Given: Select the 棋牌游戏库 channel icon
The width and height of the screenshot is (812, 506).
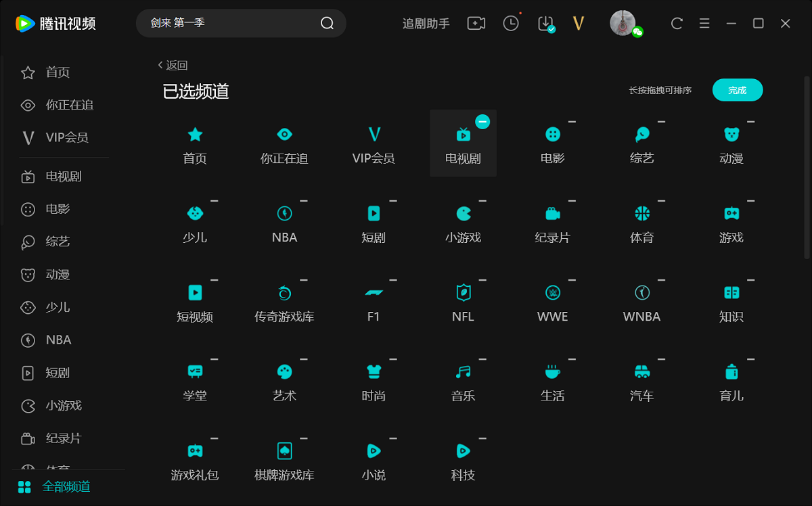Looking at the screenshot, I should click(284, 459).
